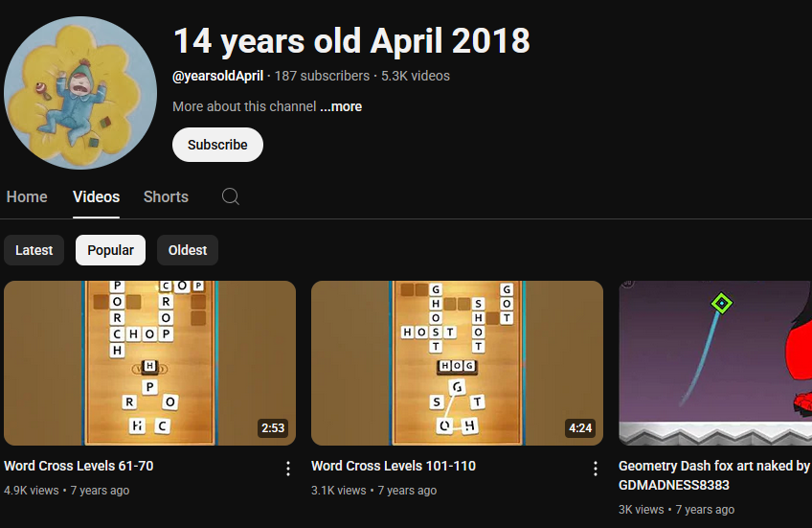Click More about this channel text

[244, 106]
